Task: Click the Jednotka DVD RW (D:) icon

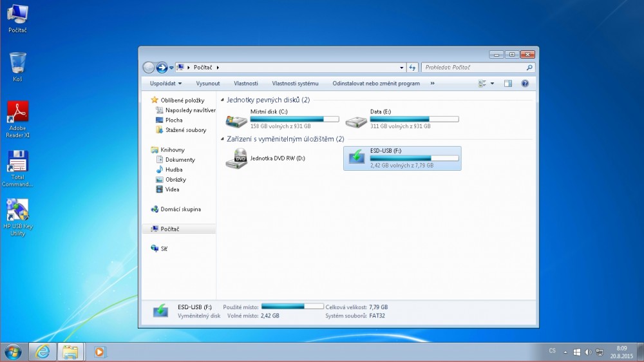Action: tap(236, 158)
